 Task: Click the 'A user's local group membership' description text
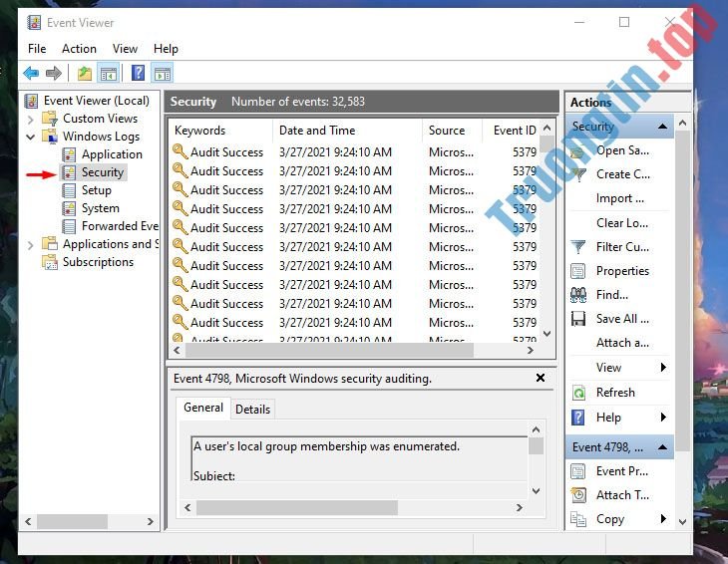(x=326, y=446)
